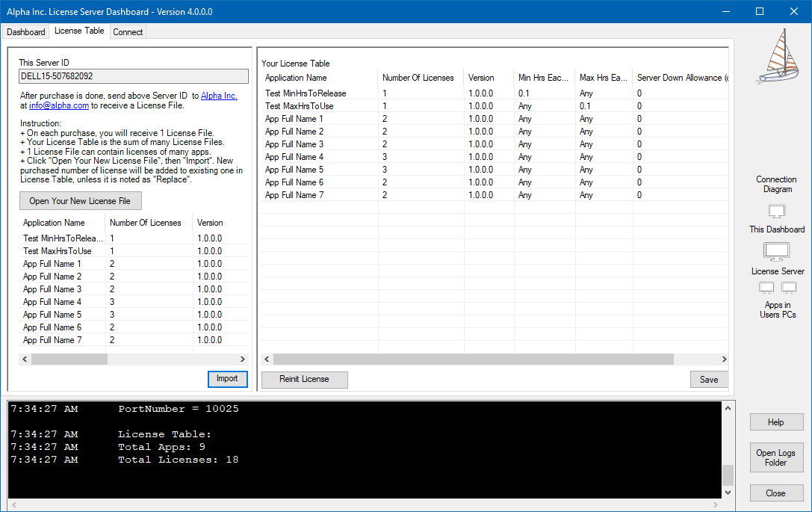812x512 pixels.
Task: Select App Full Name 5 in Your License Table
Action: [x=495, y=170]
